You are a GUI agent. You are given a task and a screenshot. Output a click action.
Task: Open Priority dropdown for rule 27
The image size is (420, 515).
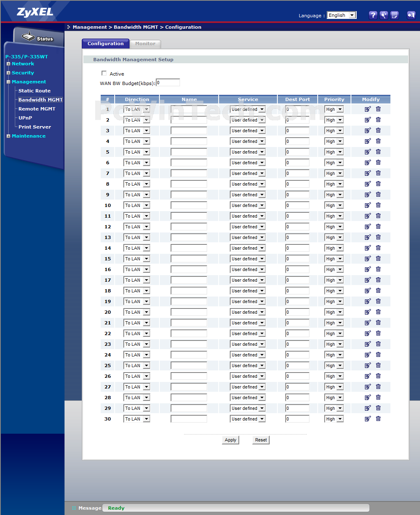pos(334,387)
